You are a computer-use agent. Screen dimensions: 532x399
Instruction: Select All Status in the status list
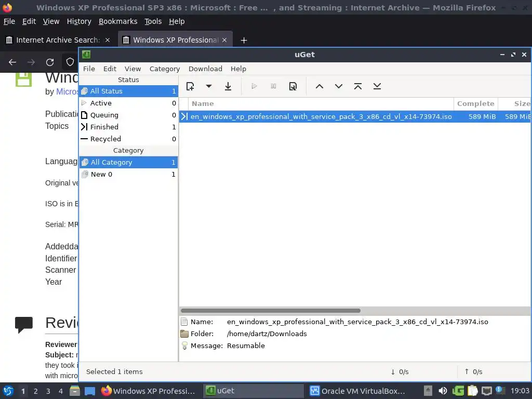tap(129, 91)
